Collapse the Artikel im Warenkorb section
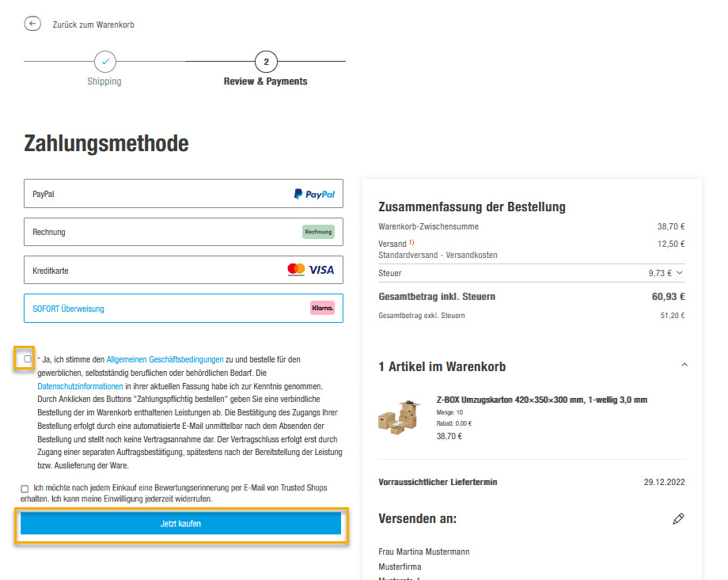Viewport: 728px width, 580px height. coord(684,365)
